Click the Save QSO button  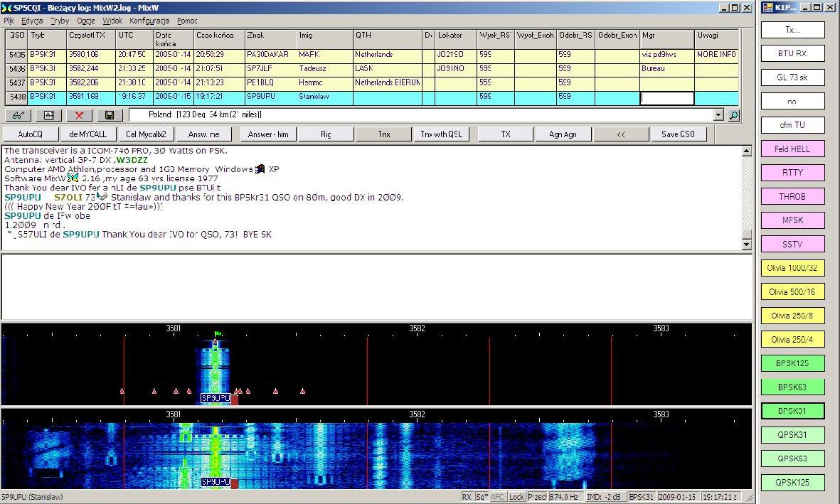(679, 134)
